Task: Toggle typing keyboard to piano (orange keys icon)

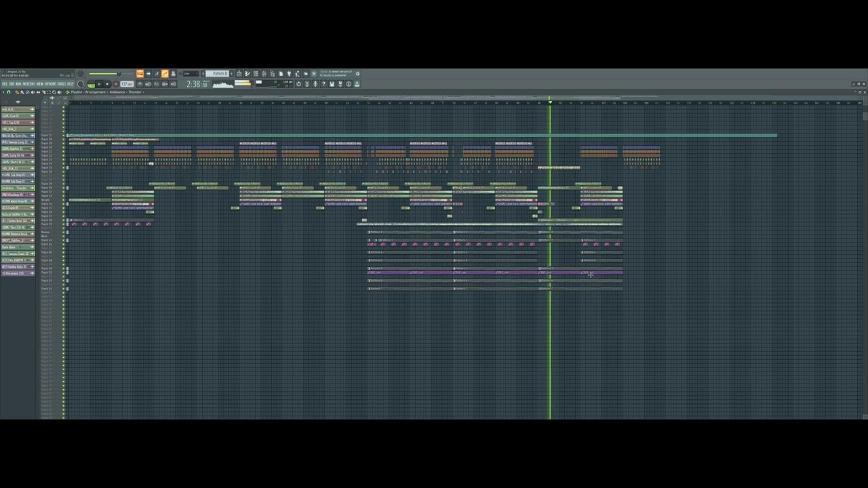Action: coord(140,73)
